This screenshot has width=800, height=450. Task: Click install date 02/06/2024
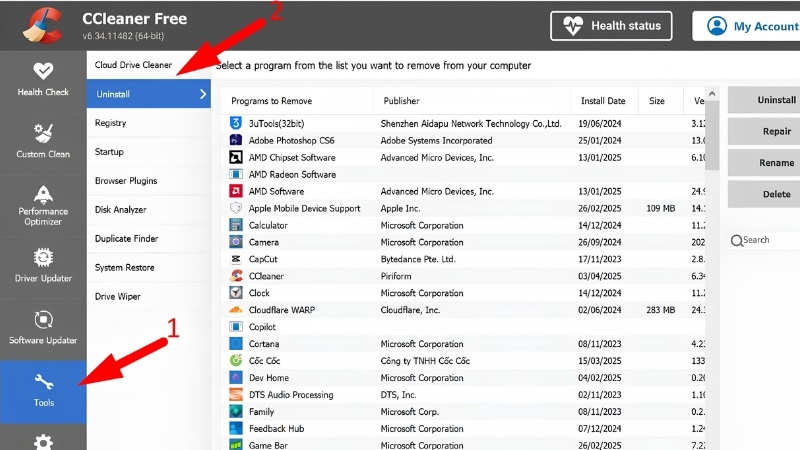[599, 310]
